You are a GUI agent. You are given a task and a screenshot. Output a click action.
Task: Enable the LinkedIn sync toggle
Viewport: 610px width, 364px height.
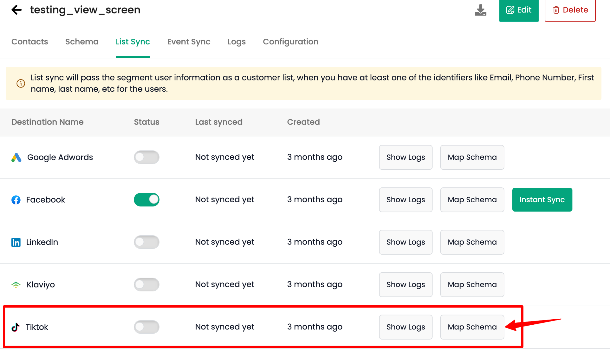147,242
